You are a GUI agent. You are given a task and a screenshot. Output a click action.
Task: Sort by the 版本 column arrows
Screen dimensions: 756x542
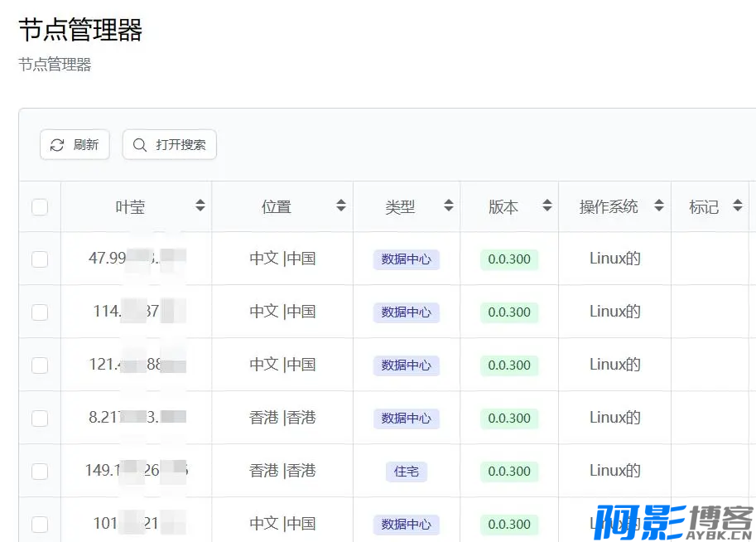pos(547,206)
